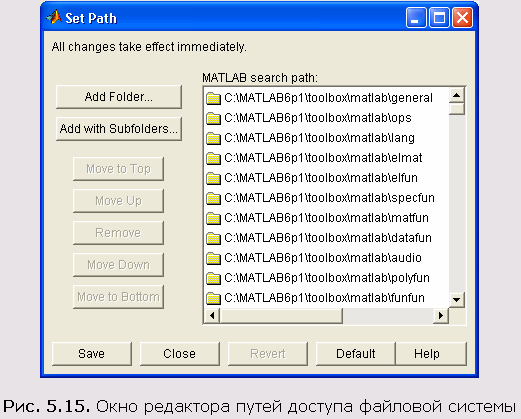Minimize the Set Path window
The width and height of the screenshot is (521, 419).
point(416,18)
